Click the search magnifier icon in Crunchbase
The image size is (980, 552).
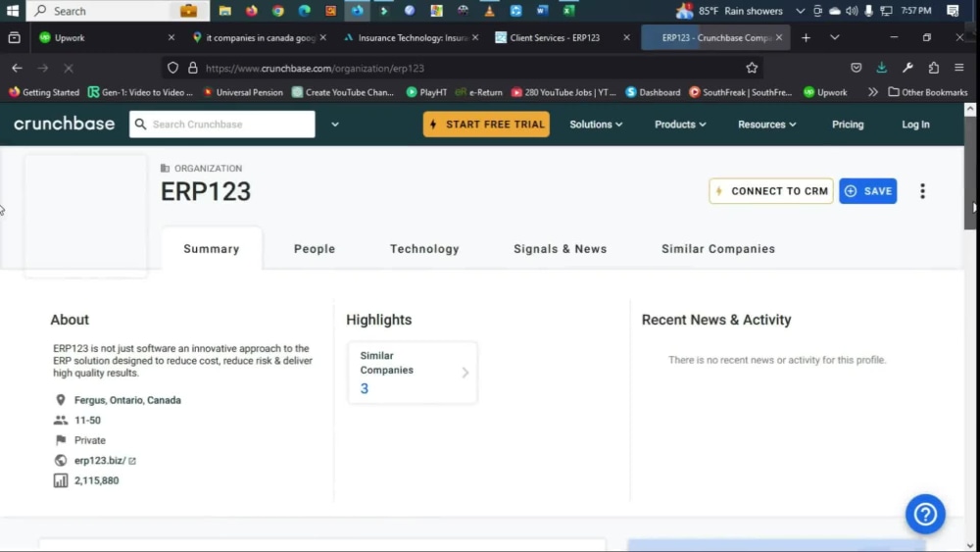(x=140, y=125)
